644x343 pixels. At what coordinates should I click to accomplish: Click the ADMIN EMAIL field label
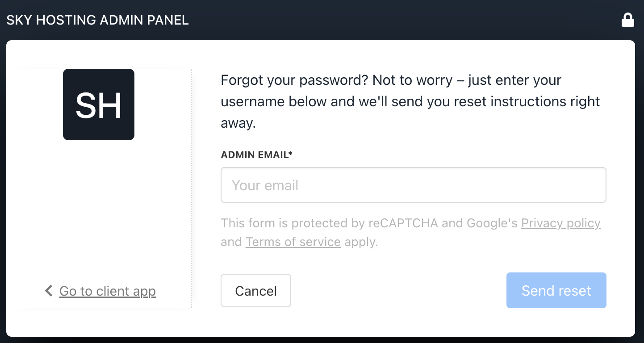[x=255, y=155]
